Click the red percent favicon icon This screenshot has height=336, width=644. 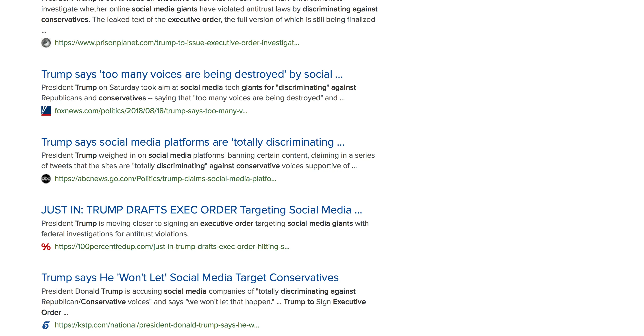(x=46, y=247)
